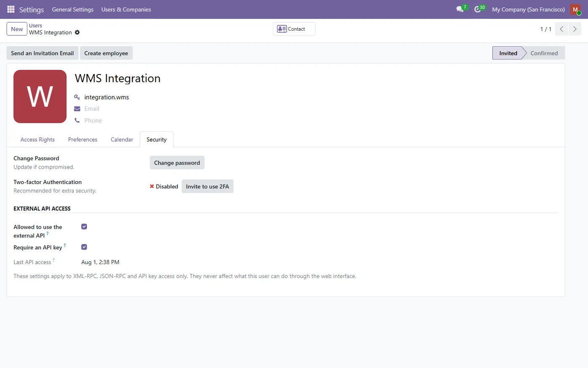The height and width of the screenshot is (368, 588).
Task: Click the Settings app title
Action: (31, 9)
